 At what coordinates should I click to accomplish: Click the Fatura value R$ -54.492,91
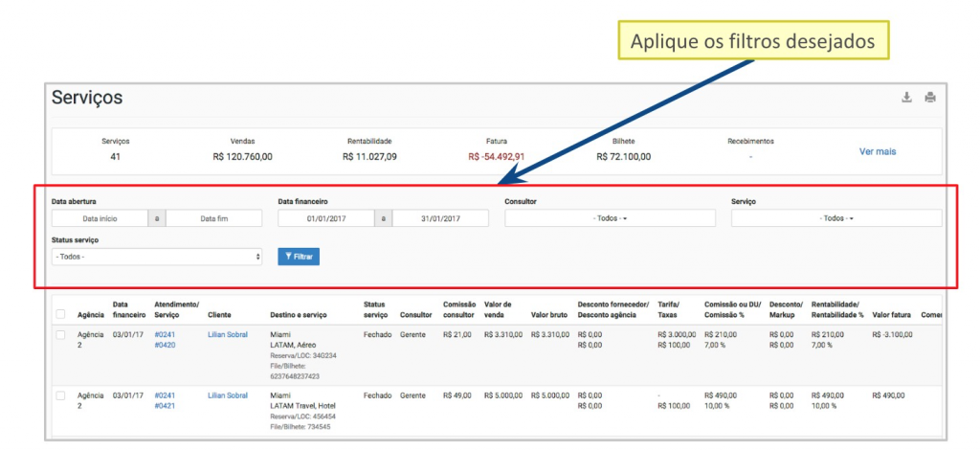[497, 157]
